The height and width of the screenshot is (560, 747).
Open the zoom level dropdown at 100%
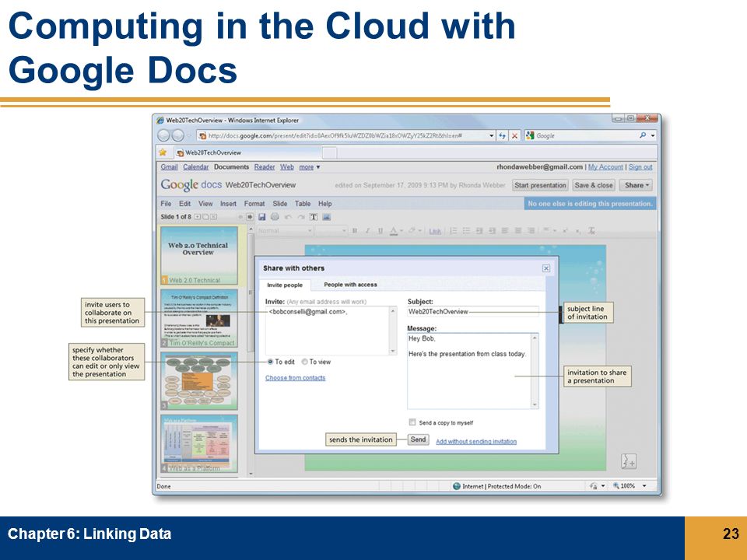[644, 485]
